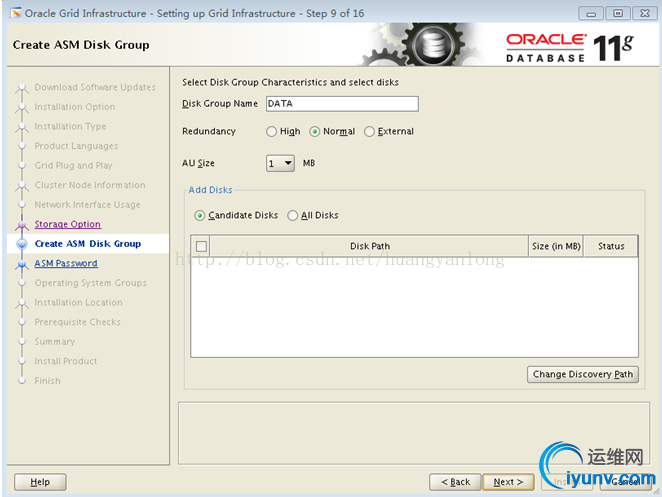Click Installation Location step

(x=79, y=302)
